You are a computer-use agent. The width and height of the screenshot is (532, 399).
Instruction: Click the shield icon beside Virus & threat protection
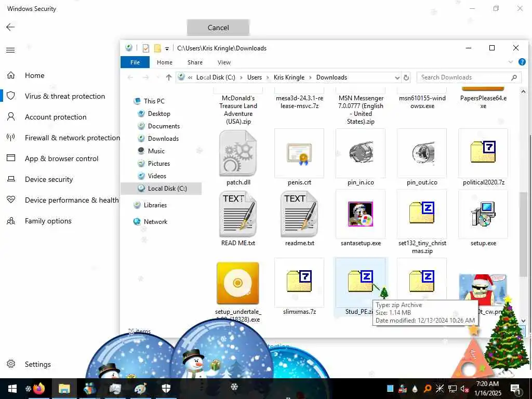click(11, 96)
